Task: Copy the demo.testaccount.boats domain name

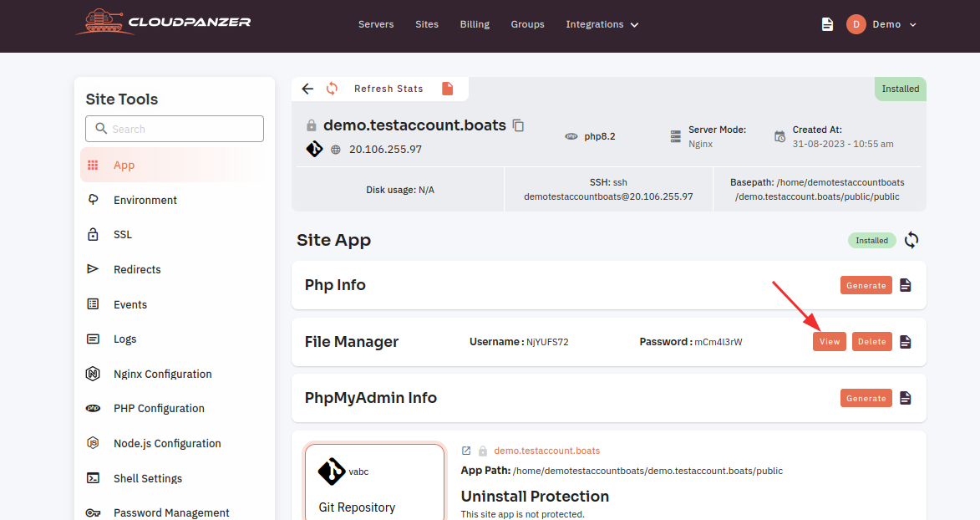Action: (518, 125)
